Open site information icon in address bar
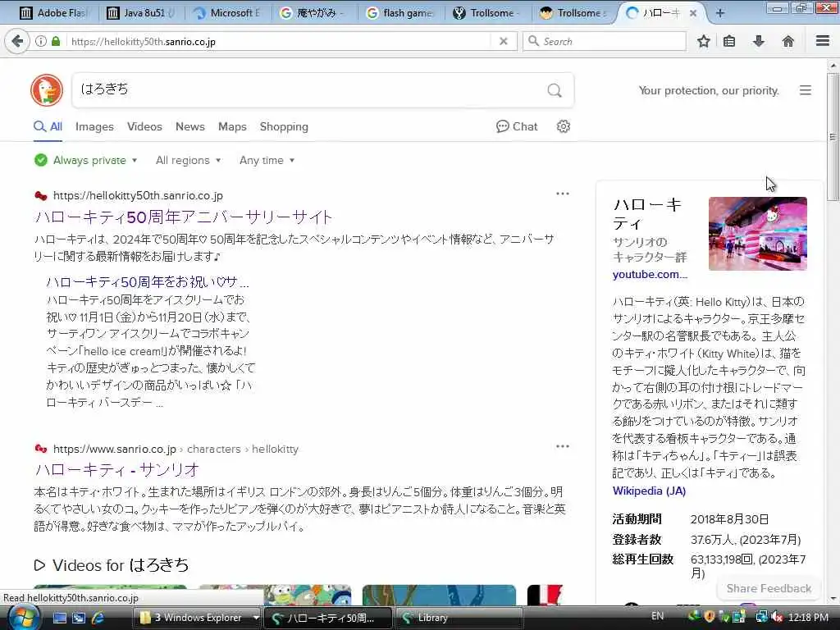840x630 pixels. [41, 41]
